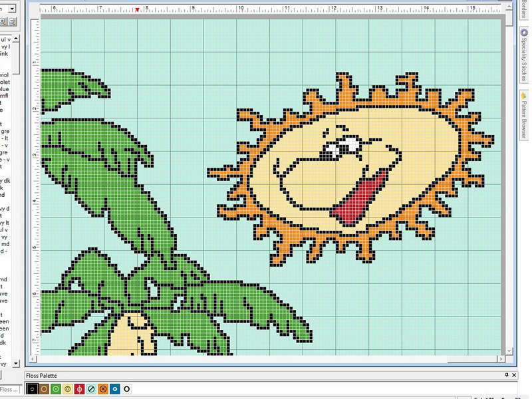Open the Pattern Browser side tab
The image size is (532, 399).
click(524, 114)
